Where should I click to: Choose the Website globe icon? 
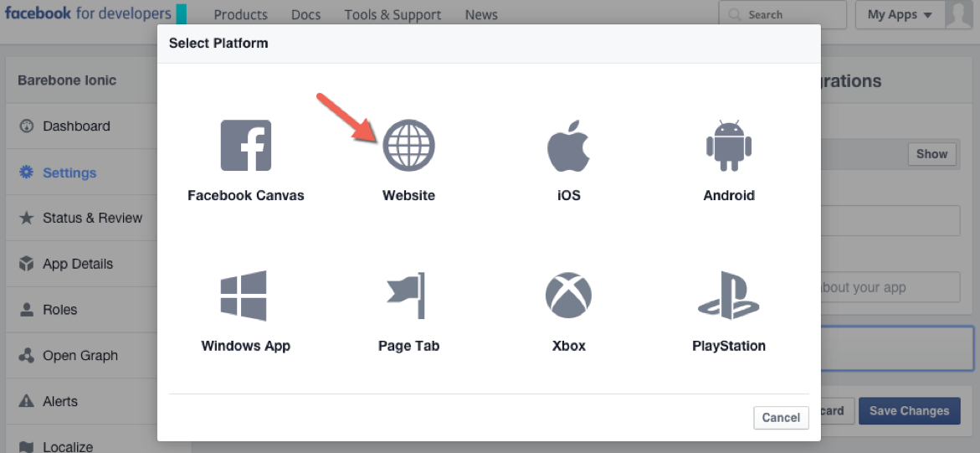point(408,145)
